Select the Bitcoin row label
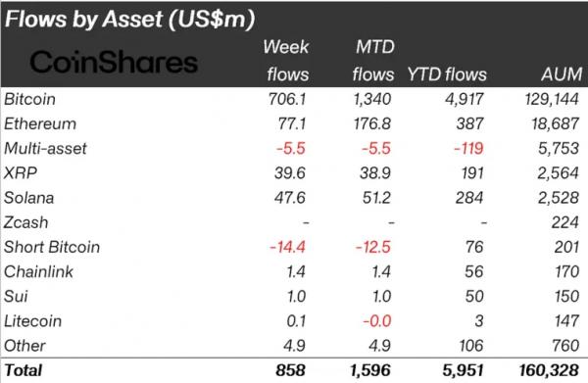Screen dimensions: 588x383 [29, 99]
